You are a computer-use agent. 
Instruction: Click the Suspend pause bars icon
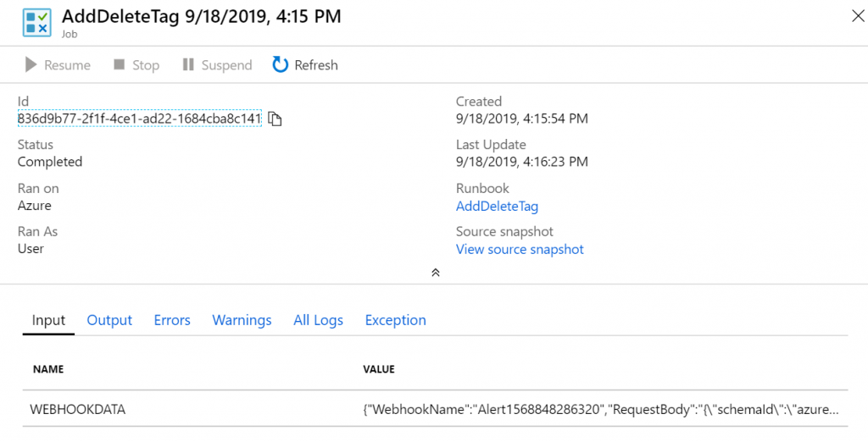point(188,64)
